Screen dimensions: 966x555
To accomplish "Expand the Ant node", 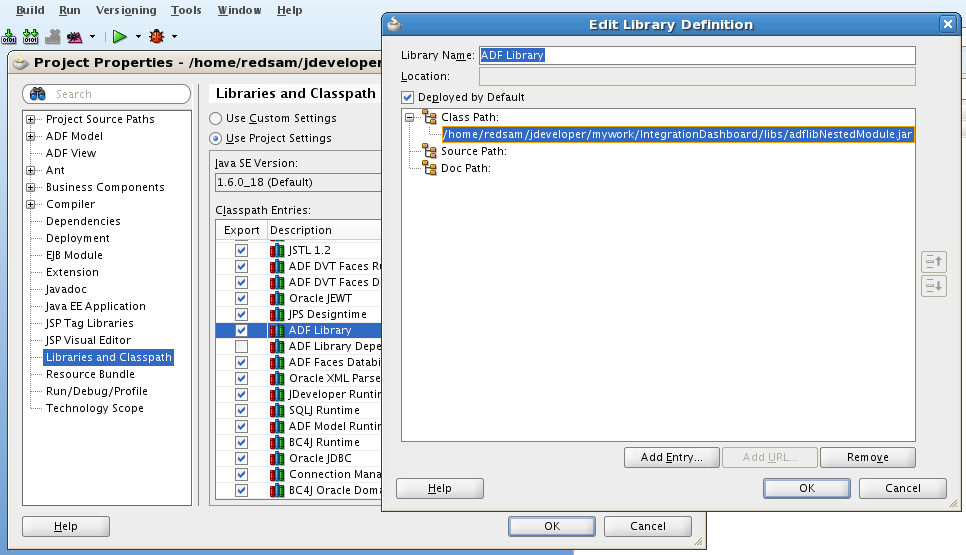I will coord(30,170).
